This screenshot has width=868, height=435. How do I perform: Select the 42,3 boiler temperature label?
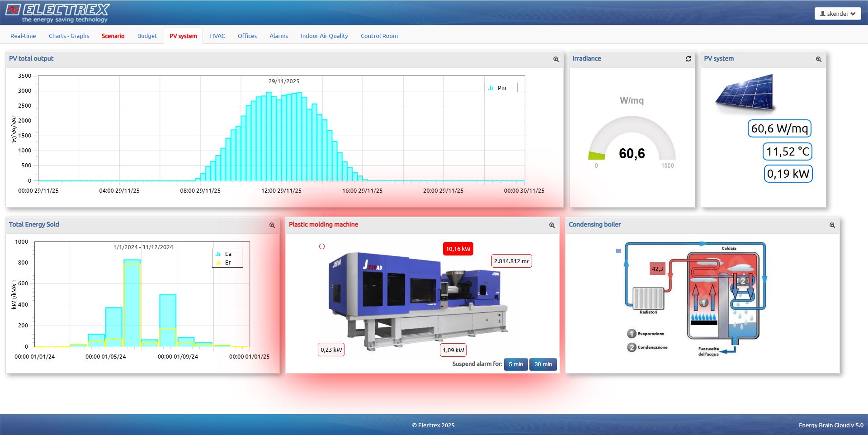pos(657,269)
